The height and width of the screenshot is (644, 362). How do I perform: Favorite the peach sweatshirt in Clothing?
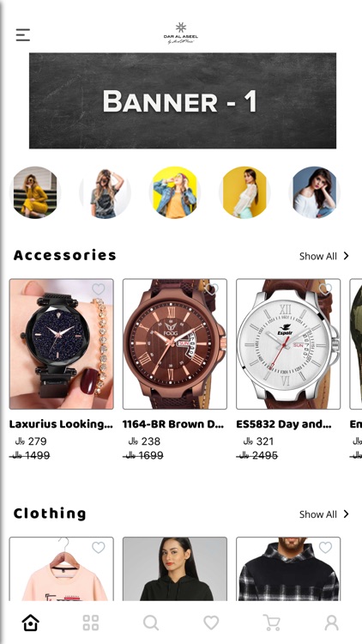99,548
